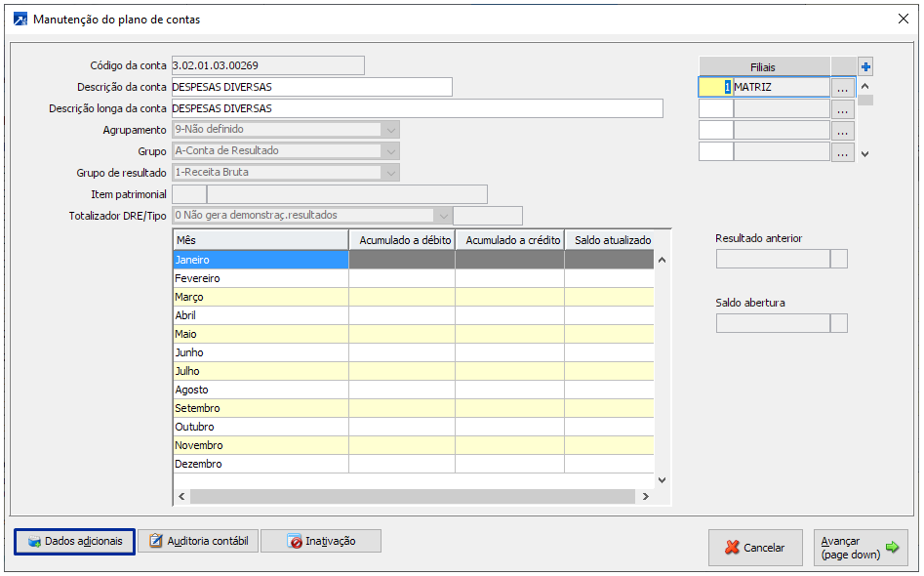This screenshot has height=576, width=924.
Task: Select the Novembro row
Action: pyautogui.click(x=413, y=446)
